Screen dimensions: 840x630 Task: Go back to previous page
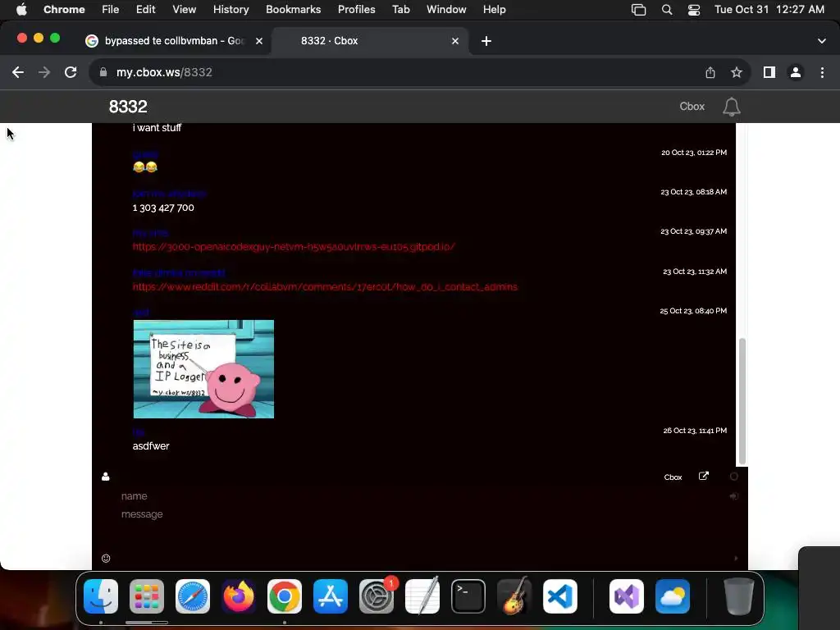click(18, 72)
